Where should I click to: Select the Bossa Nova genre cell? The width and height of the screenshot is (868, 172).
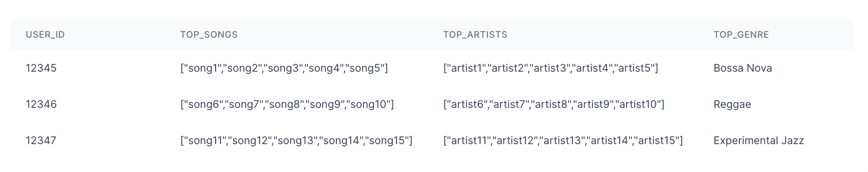coord(743,68)
